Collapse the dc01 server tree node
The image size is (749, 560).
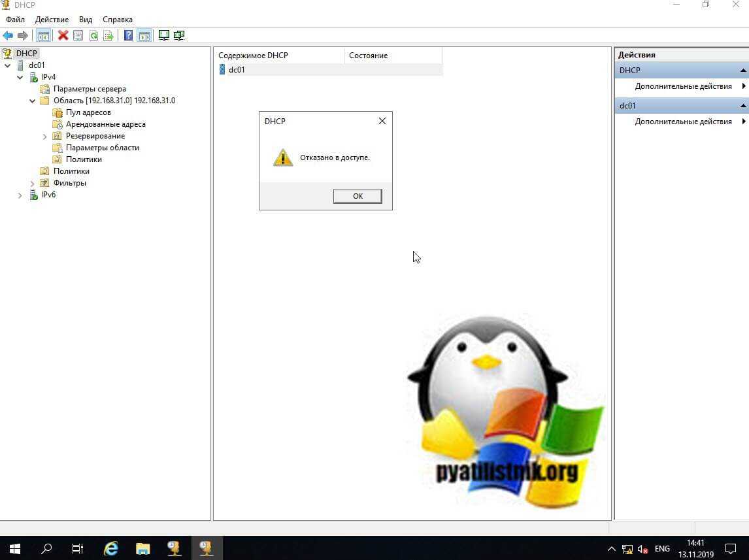click(8, 65)
